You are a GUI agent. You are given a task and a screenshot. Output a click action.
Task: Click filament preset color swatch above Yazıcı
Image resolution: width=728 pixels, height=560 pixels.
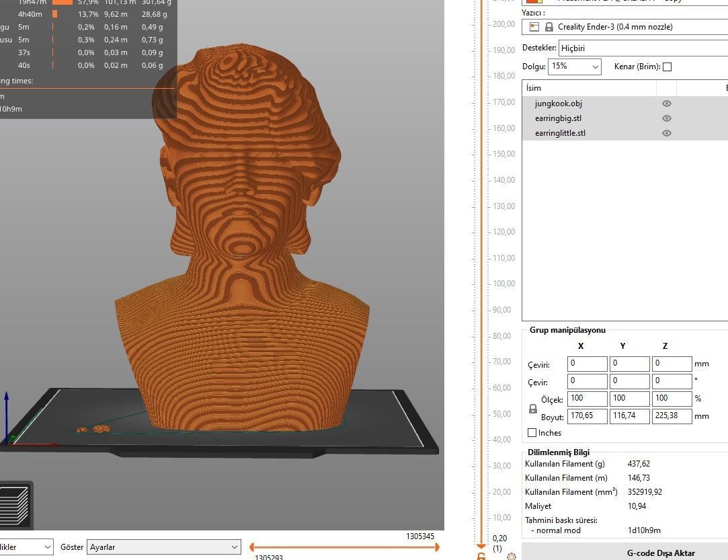click(x=534, y=1)
